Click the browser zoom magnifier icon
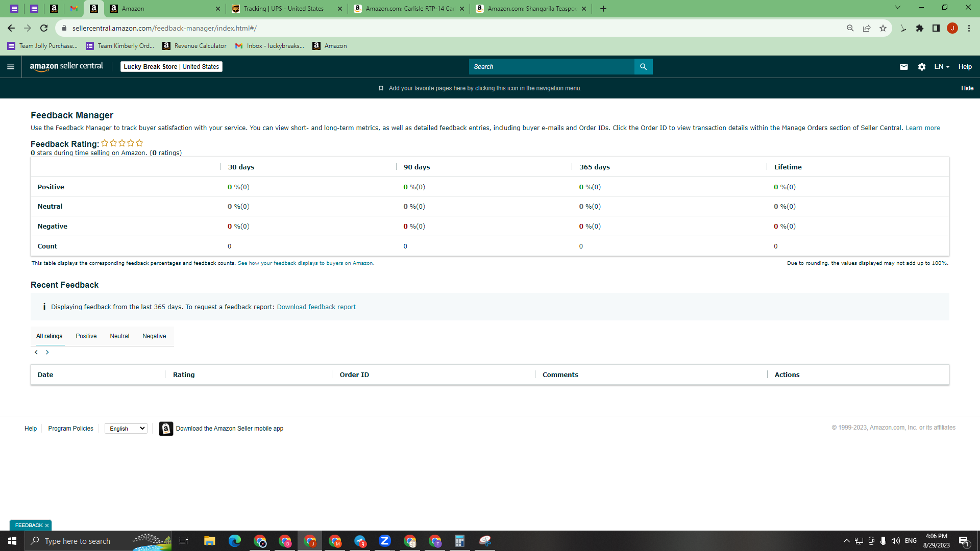 850,29
